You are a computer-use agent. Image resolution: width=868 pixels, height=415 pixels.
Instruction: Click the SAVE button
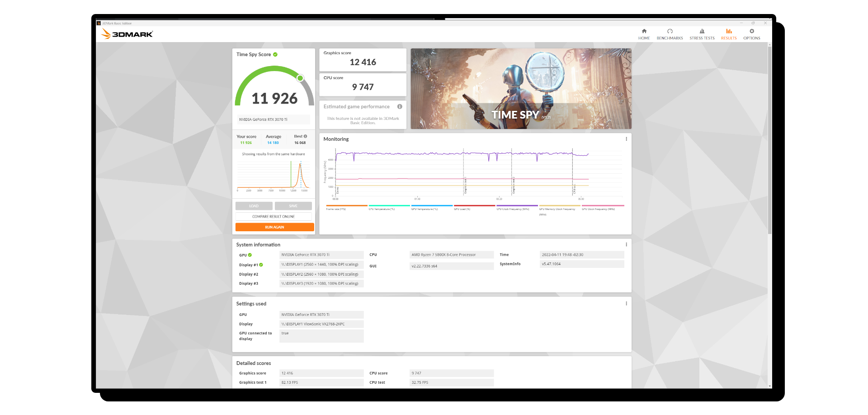coord(293,206)
